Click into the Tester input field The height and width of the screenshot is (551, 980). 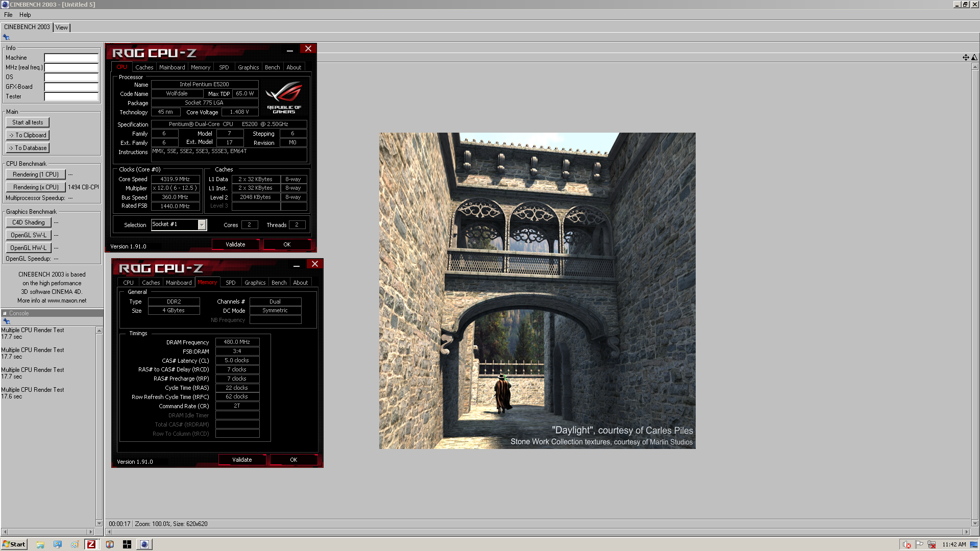click(x=71, y=96)
